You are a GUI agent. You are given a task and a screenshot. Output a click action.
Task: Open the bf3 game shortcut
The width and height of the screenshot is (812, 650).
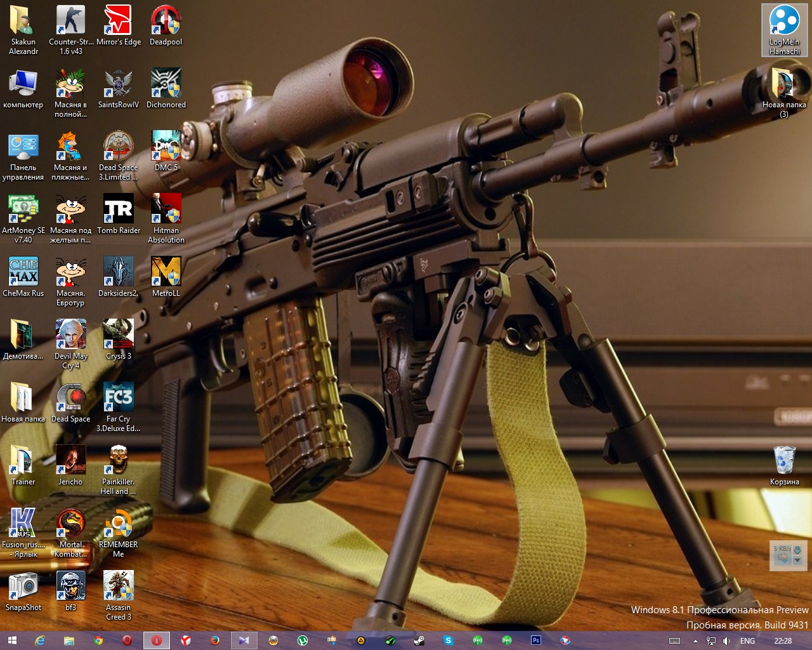click(71, 591)
